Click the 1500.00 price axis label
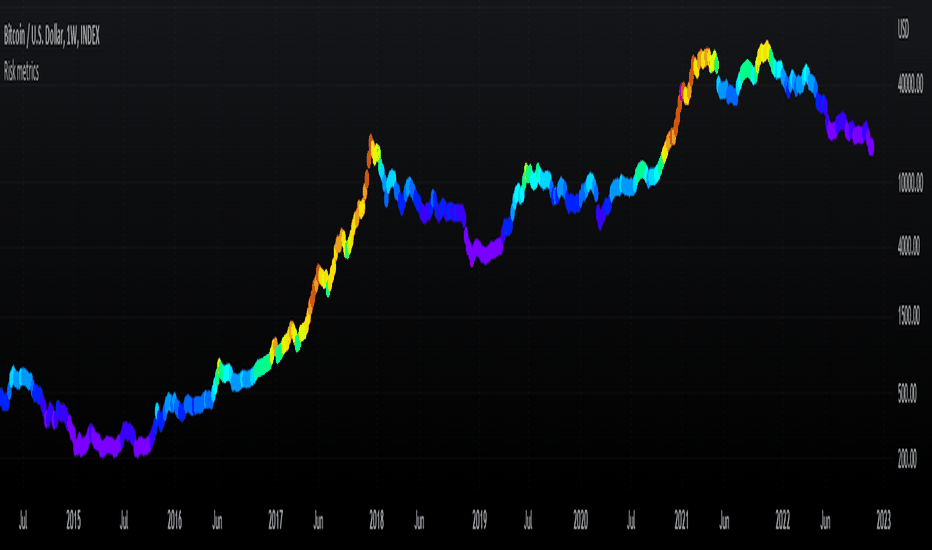Viewport: 932px width, 550px height. [908, 316]
